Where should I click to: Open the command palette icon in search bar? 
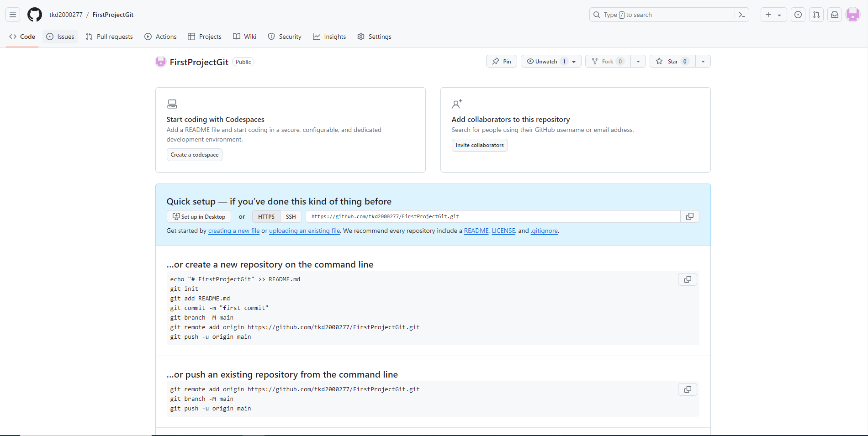click(x=741, y=15)
